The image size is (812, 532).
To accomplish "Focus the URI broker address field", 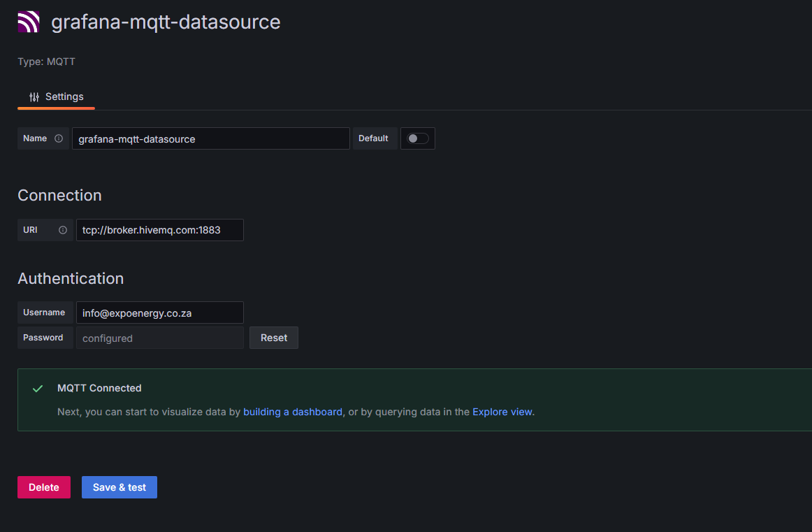I will click(x=159, y=230).
